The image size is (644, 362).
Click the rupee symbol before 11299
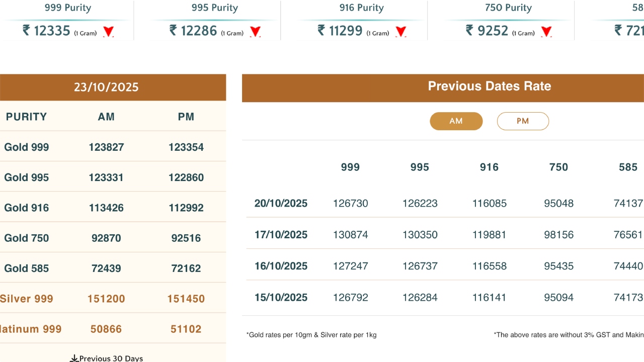pos(321,31)
